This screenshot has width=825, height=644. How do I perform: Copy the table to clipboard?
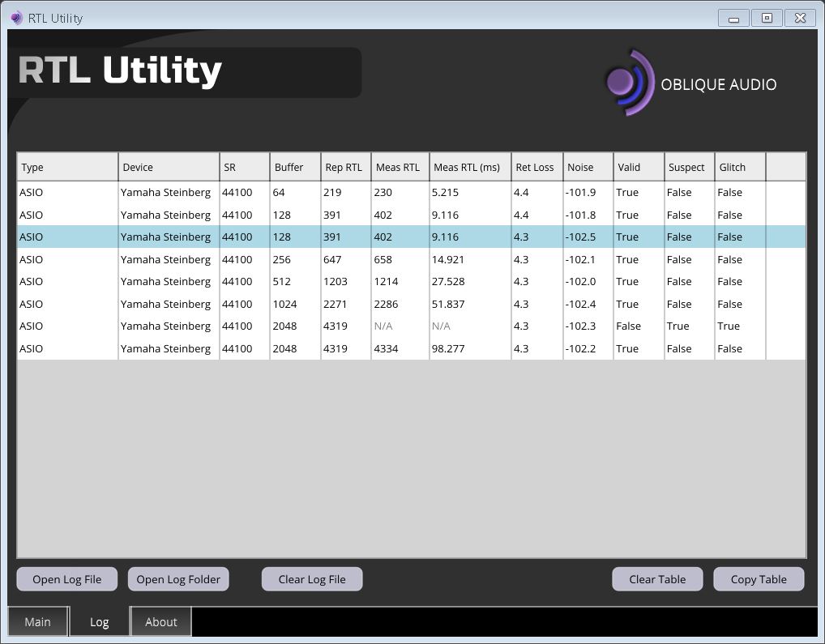click(x=759, y=579)
